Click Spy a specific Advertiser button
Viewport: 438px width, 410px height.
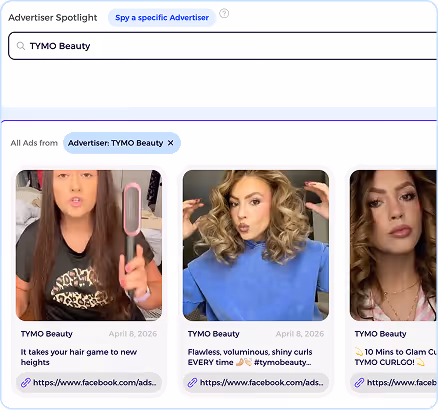pos(162,18)
